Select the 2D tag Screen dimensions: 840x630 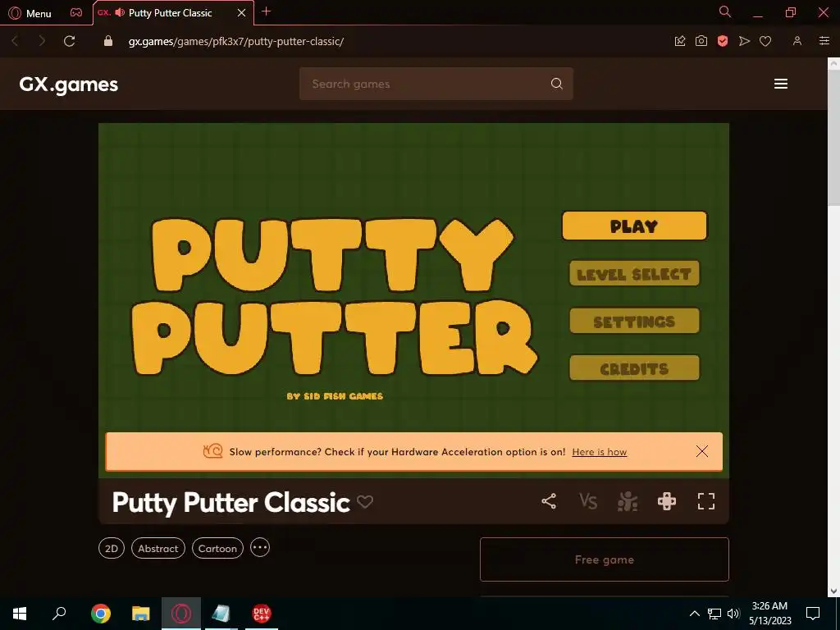coord(112,549)
